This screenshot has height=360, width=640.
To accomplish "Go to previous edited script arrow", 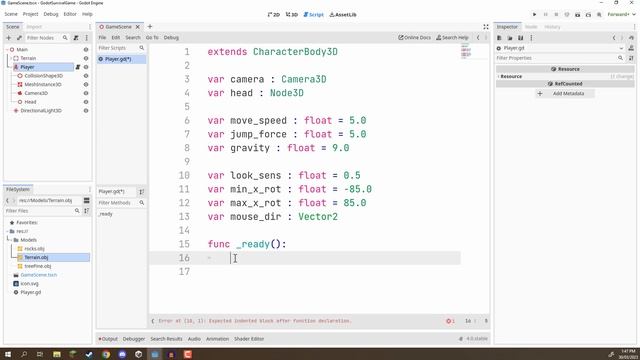I will pyautogui.click(x=478, y=38).
